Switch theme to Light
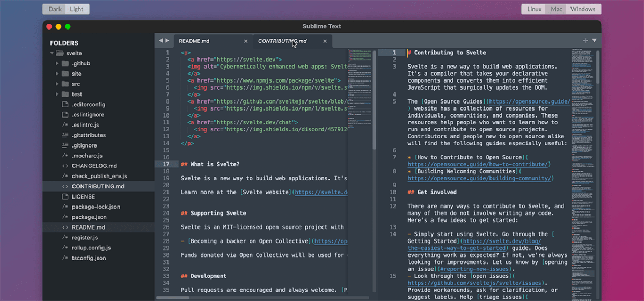This screenshot has height=301, width=644. pos(77,9)
